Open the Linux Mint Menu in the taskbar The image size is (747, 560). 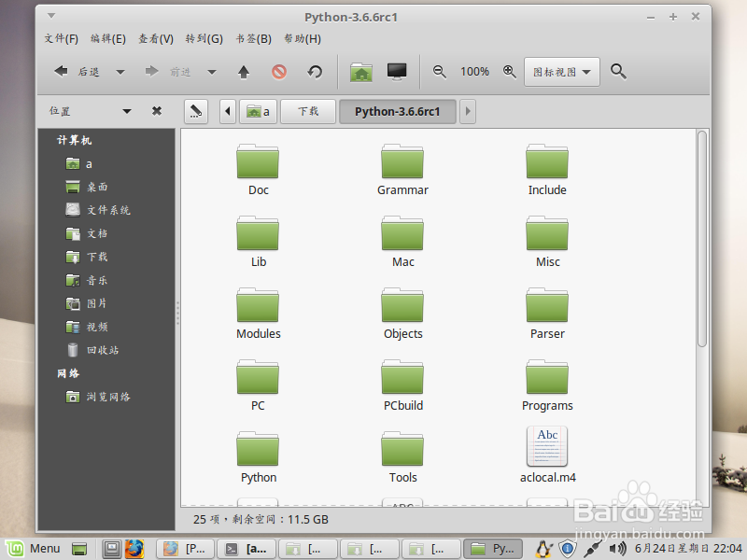point(34,548)
